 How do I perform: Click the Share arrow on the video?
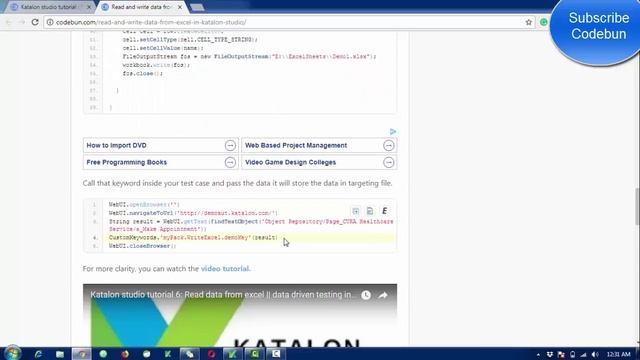[x=383, y=295]
